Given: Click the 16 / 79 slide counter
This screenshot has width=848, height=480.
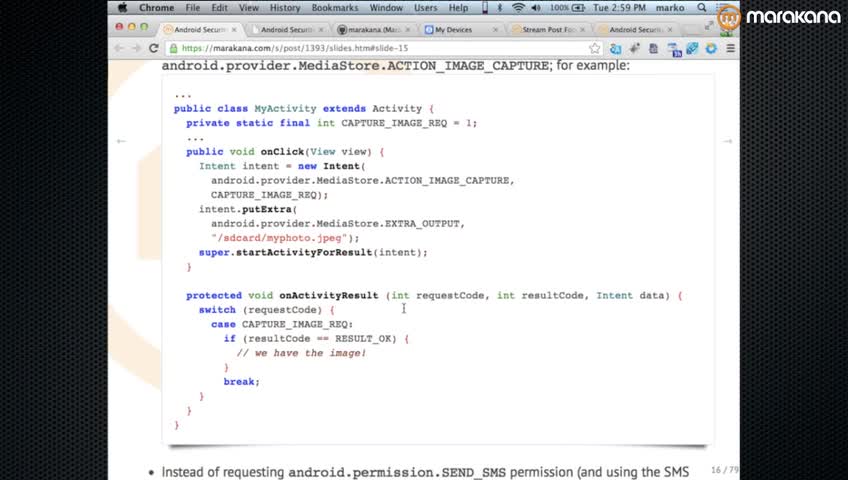Looking at the screenshot, I should click(725, 470).
